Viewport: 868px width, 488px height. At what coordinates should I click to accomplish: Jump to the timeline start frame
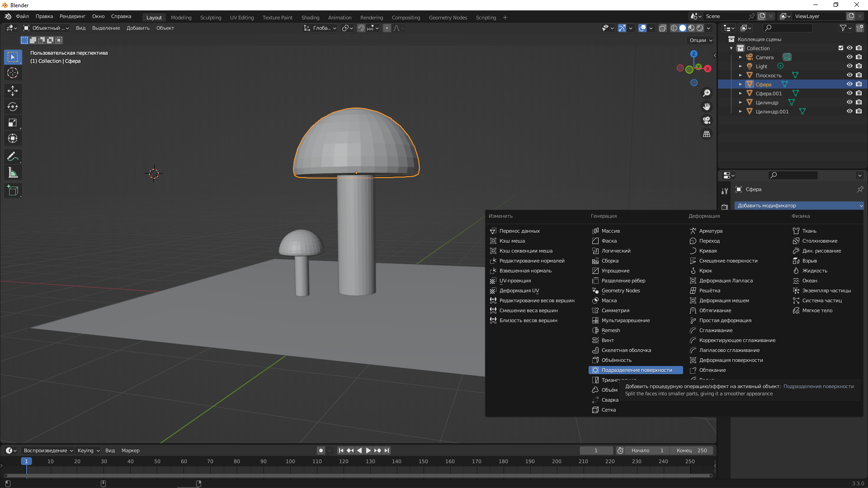341,450
